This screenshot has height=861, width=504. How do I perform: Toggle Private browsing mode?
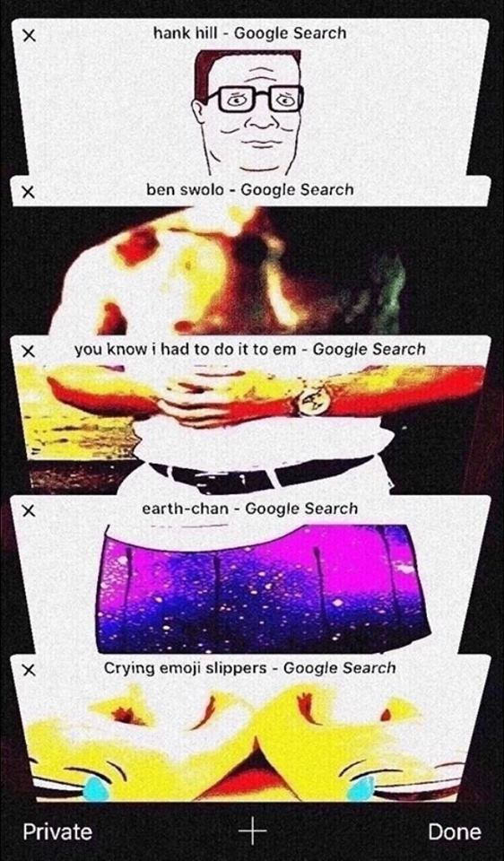(57, 831)
